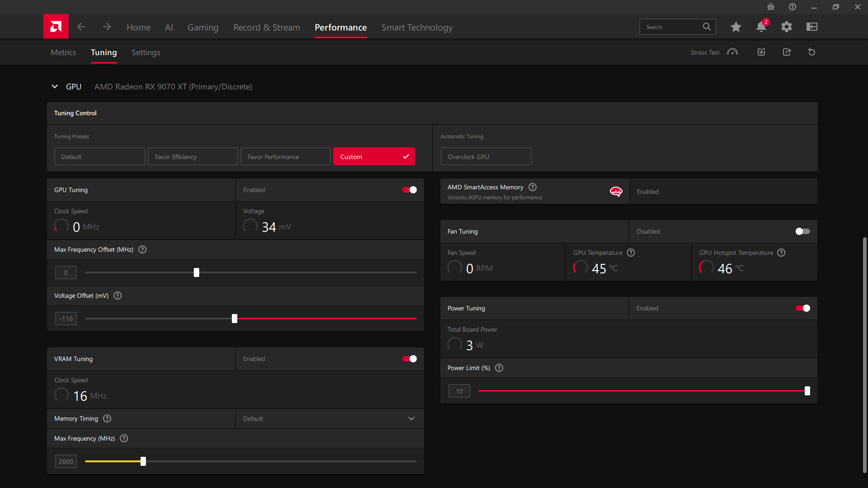Select the Favor Performance preset
The width and height of the screenshot is (868, 488).
[x=286, y=156]
